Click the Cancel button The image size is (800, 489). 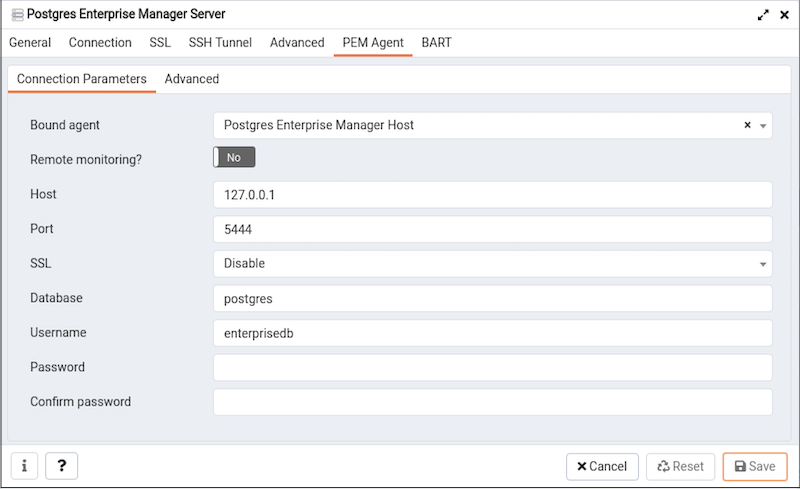[x=602, y=467]
